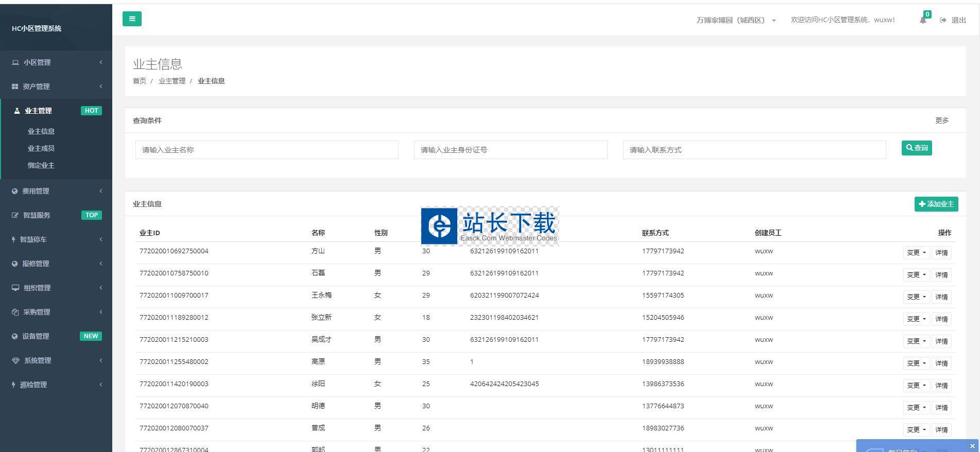Screen dimensions: 980x452
Task: Select 业主成员 in the sidebar submenu
Action: (41, 148)
